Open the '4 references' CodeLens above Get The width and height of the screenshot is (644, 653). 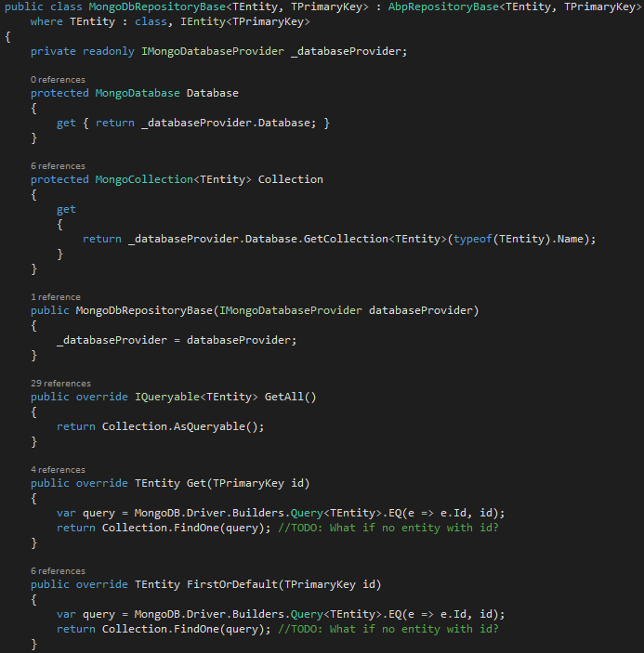pos(58,470)
